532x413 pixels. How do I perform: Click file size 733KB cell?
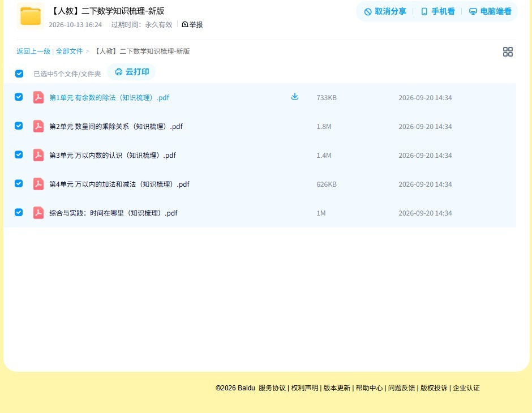pos(327,98)
